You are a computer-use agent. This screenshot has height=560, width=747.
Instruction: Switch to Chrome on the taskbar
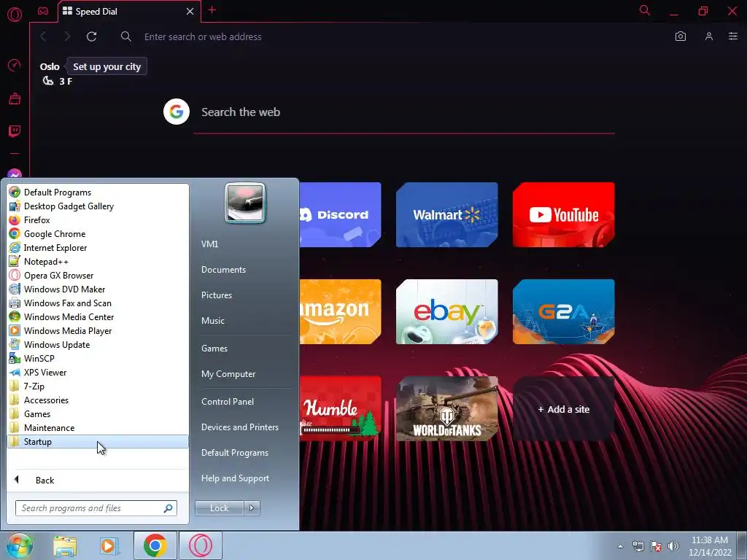[155, 545]
